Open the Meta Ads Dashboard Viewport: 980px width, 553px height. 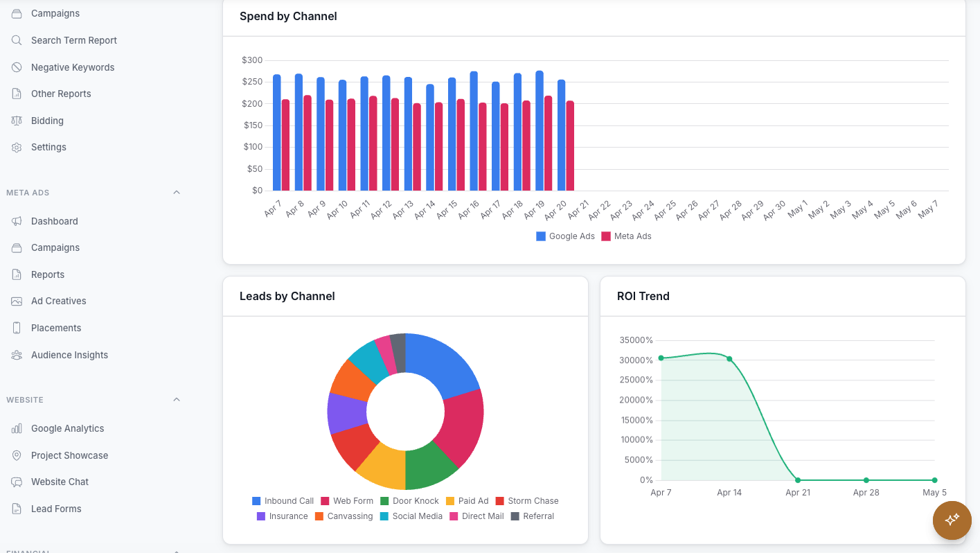(x=54, y=221)
